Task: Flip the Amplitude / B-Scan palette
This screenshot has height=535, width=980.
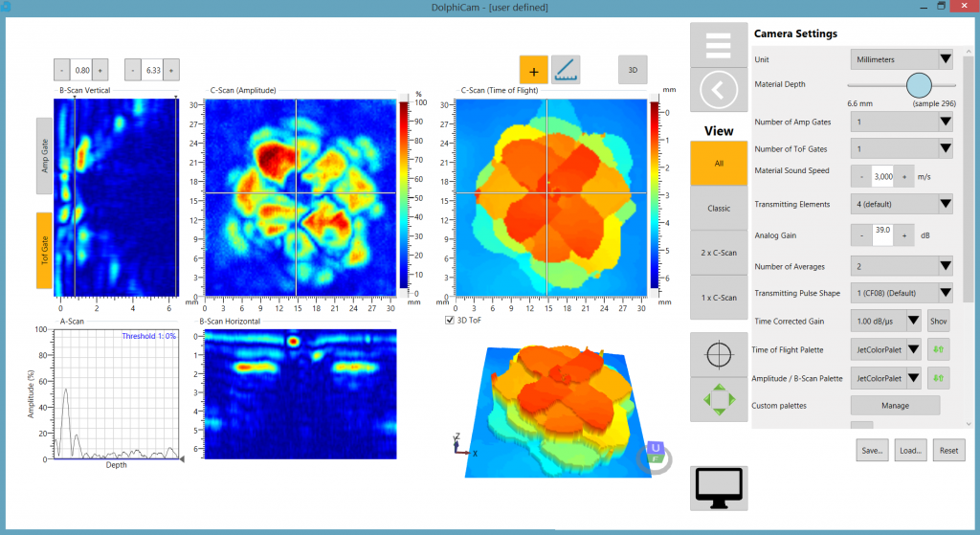Action: [x=938, y=378]
